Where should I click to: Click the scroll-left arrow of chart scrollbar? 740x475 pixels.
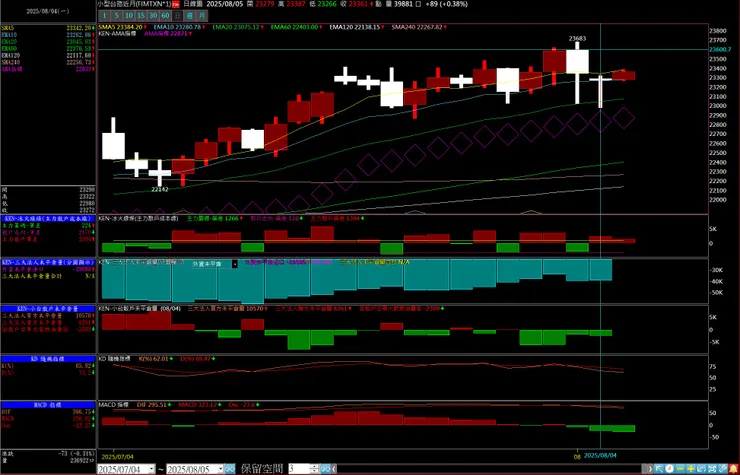(334, 469)
